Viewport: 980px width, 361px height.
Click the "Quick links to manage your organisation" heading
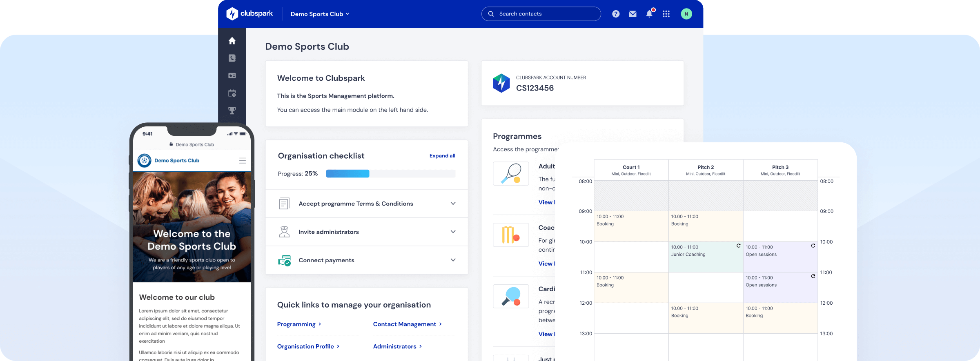click(x=354, y=305)
